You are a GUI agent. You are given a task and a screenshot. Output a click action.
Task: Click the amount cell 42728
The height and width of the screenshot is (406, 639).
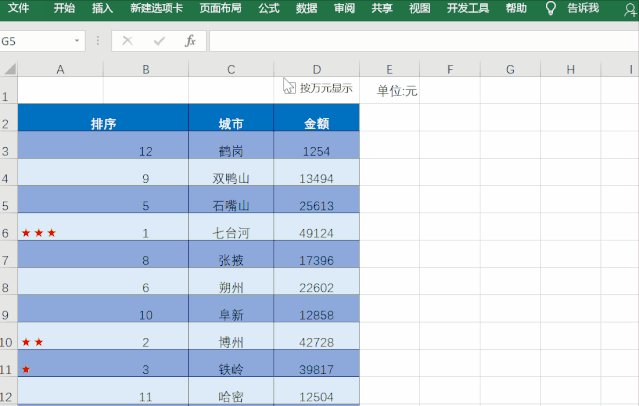tap(317, 336)
